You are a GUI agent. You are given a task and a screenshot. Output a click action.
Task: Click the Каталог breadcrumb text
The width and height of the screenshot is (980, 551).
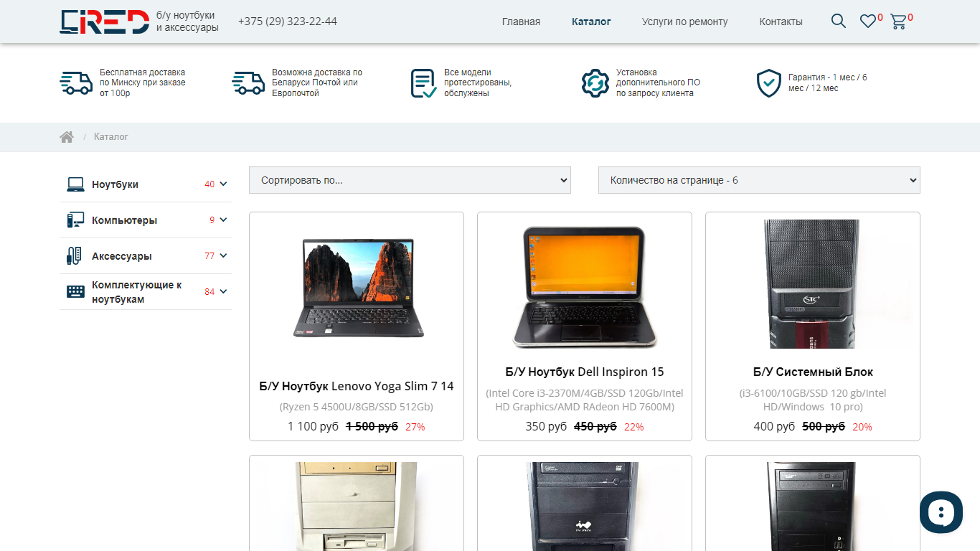111,137
